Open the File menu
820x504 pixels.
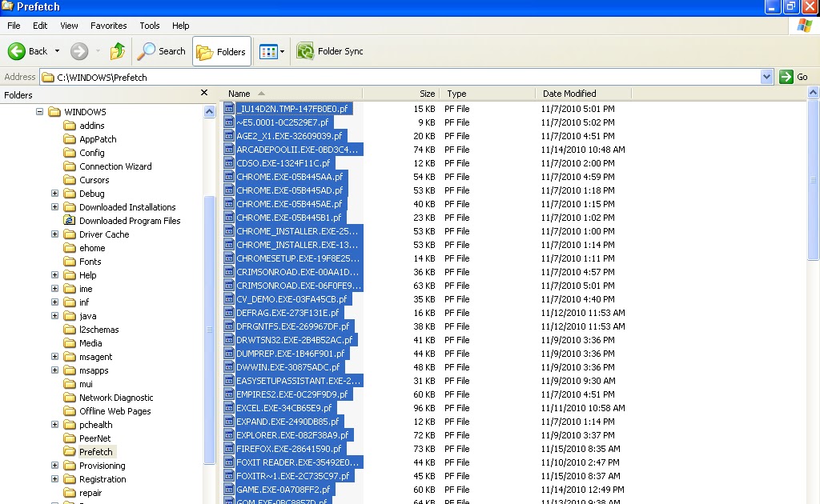(14, 26)
